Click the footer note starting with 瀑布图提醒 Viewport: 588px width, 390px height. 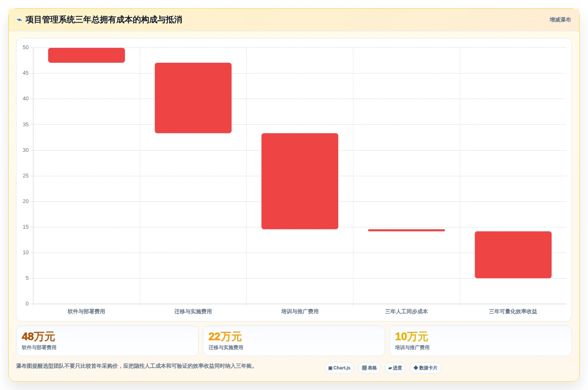pos(136,366)
